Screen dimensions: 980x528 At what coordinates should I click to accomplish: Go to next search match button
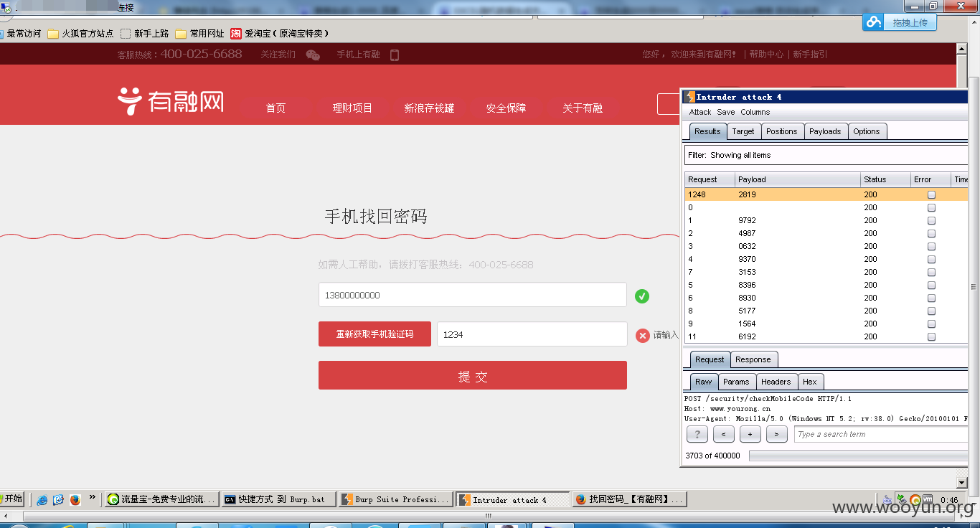[x=777, y=434]
